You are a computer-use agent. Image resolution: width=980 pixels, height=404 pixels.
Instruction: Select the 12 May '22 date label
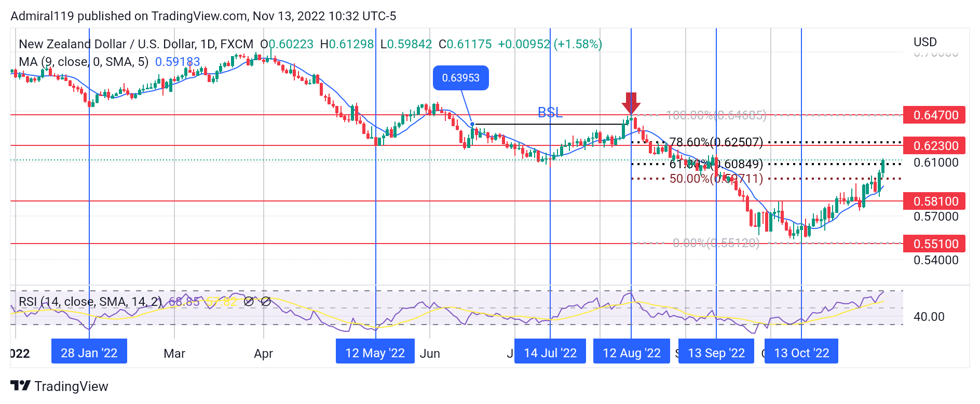coord(375,353)
